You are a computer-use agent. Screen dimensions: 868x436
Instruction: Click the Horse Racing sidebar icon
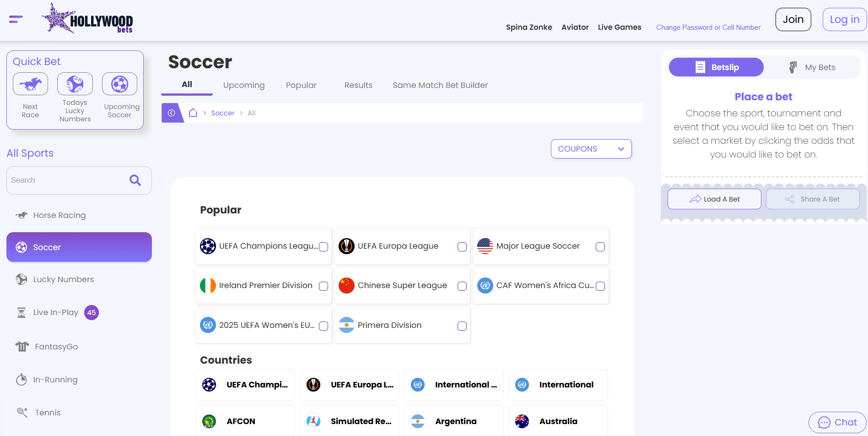(x=22, y=215)
